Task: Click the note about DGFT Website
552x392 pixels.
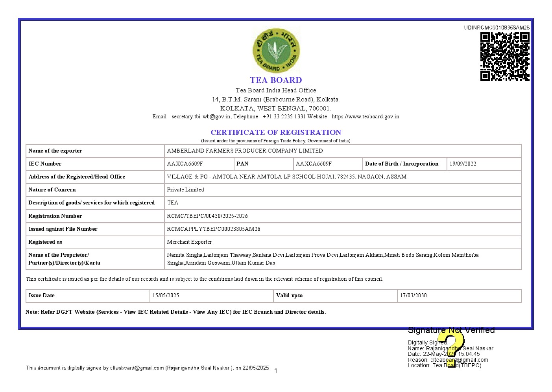Action: [x=175, y=312]
